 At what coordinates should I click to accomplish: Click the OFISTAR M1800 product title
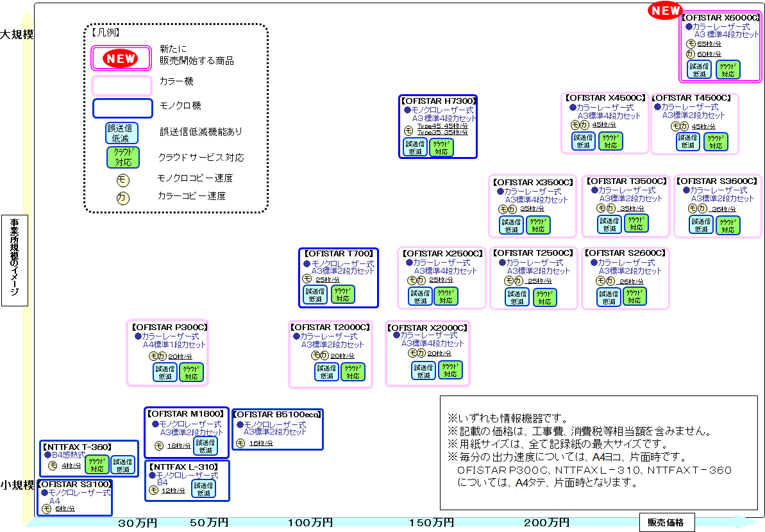pos(185,413)
